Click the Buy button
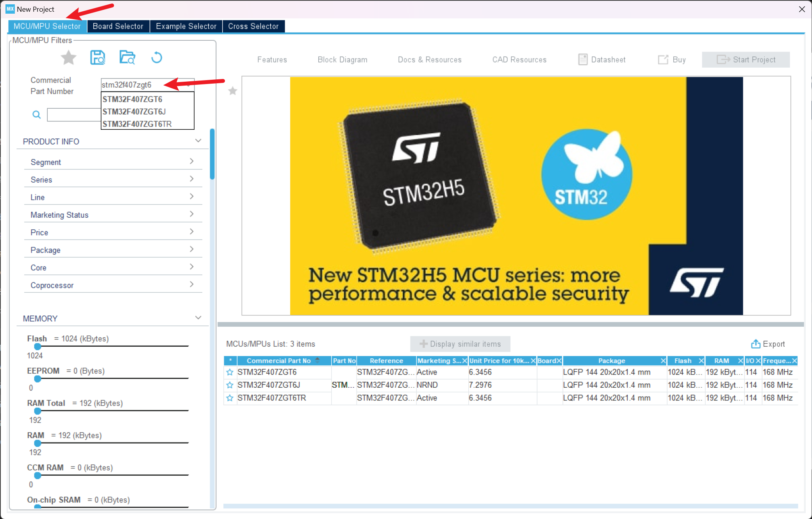The width and height of the screenshot is (812, 519). point(672,60)
